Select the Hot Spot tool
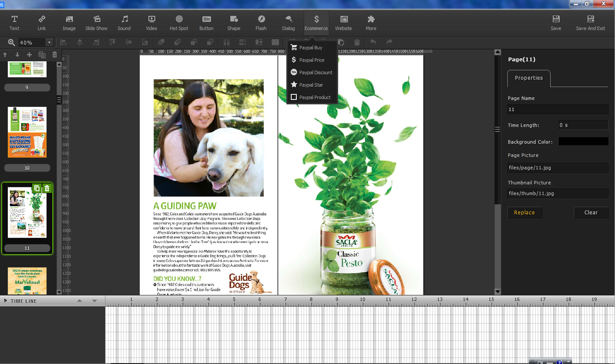 click(179, 23)
